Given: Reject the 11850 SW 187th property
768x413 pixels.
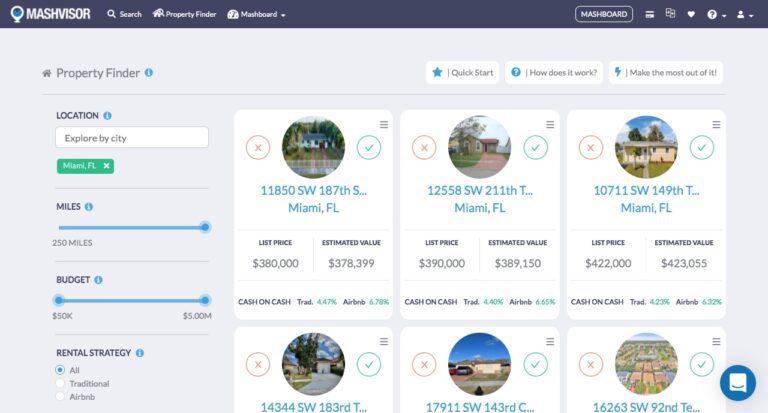Looking at the screenshot, I should (x=258, y=148).
